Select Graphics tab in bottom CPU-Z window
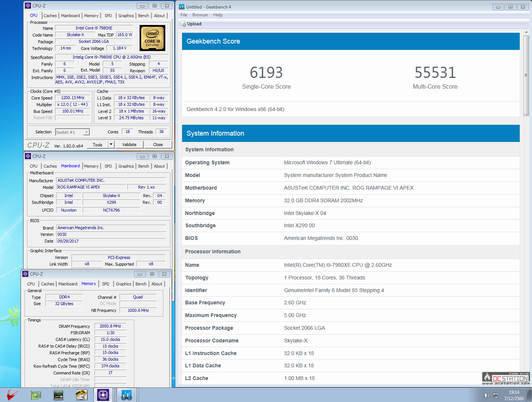This screenshot has height=402, width=532. click(x=123, y=284)
